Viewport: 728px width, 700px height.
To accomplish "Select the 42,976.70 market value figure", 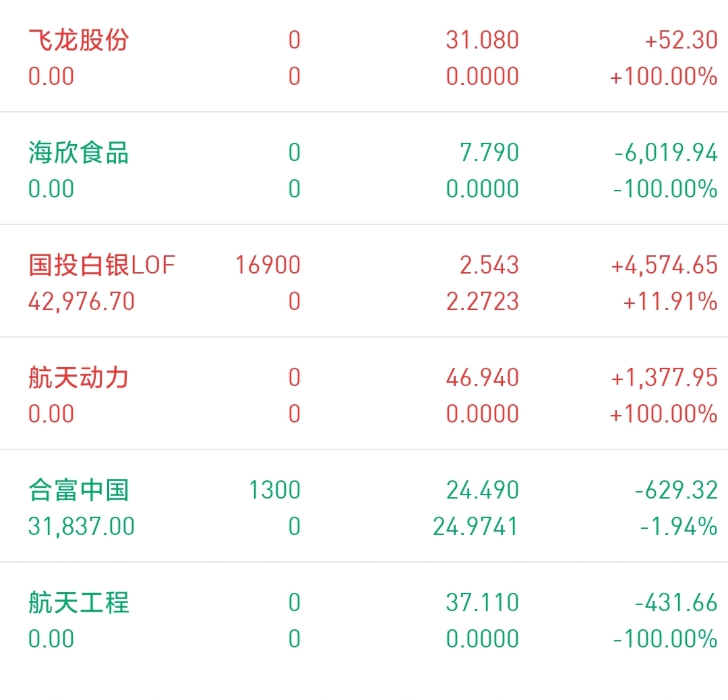I will point(82,303).
